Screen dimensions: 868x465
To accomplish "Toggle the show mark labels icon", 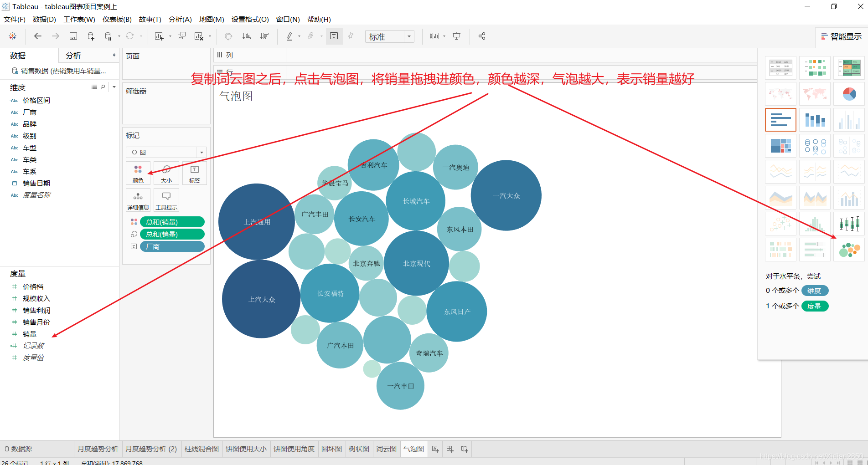I will point(334,36).
